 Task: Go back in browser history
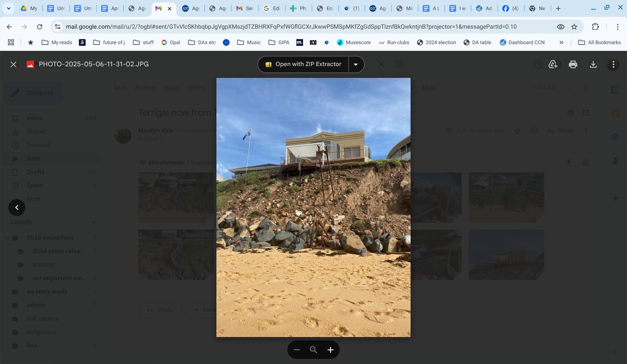(x=9, y=27)
